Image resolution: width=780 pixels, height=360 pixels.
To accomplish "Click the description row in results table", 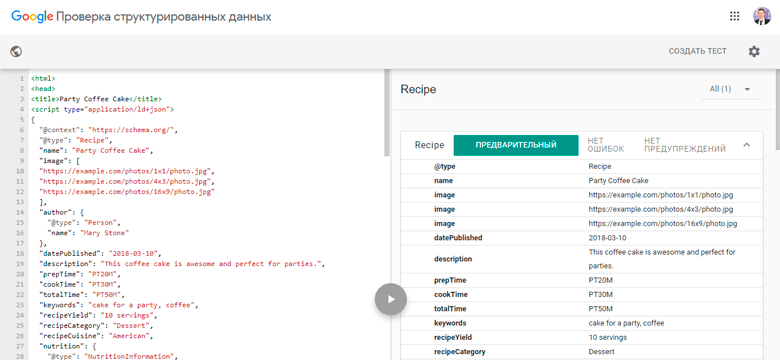I will point(582,259).
